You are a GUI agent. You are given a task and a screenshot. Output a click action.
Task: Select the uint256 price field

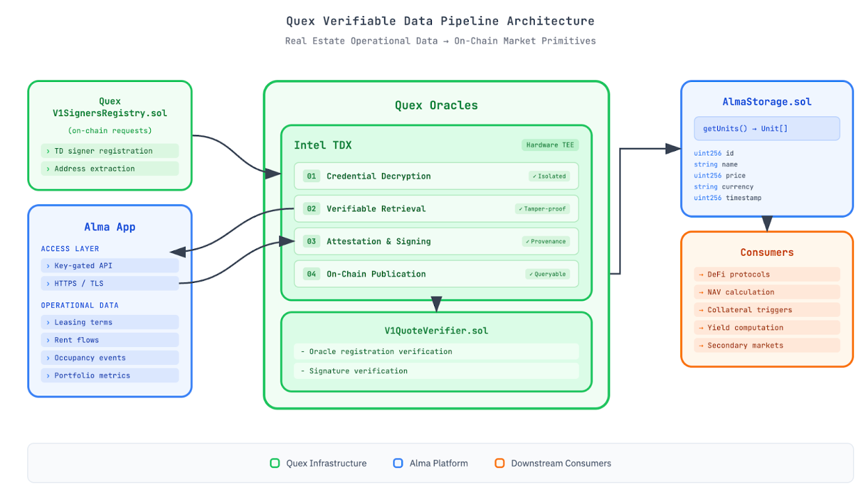pos(719,175)
